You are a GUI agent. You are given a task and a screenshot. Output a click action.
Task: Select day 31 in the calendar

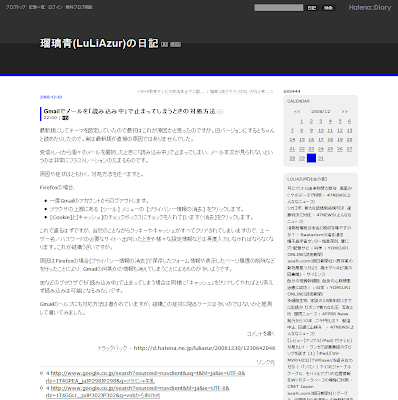[321, 158]
